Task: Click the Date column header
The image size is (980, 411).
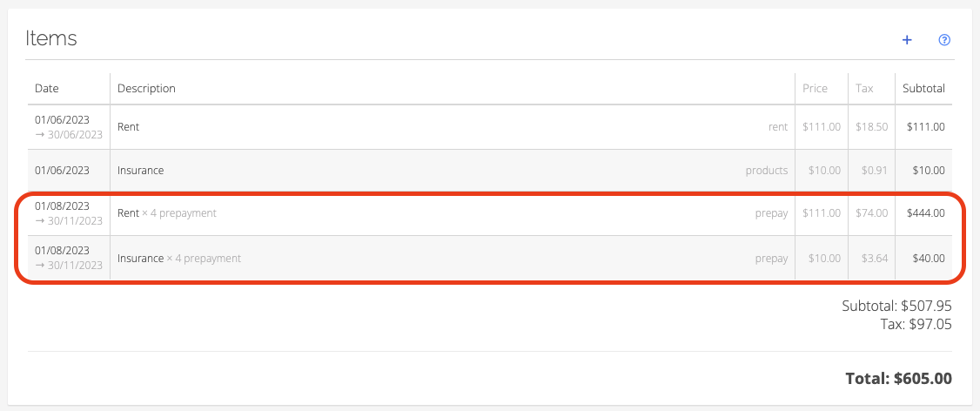Action: [47, 88]
